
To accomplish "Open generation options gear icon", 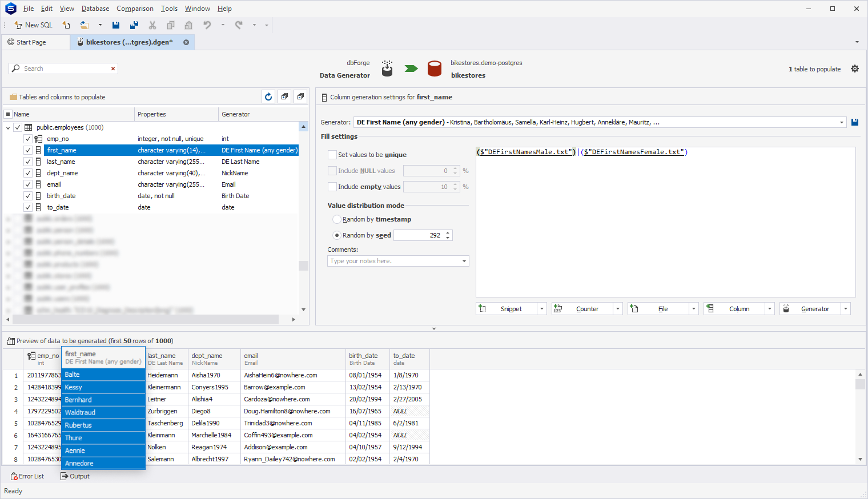I will tap(855, 69).
